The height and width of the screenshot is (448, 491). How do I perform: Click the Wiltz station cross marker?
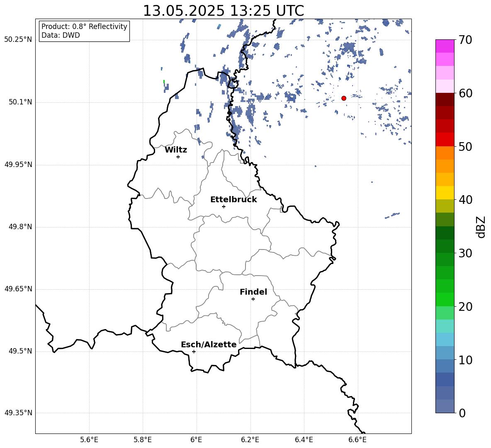coord(178,157)
